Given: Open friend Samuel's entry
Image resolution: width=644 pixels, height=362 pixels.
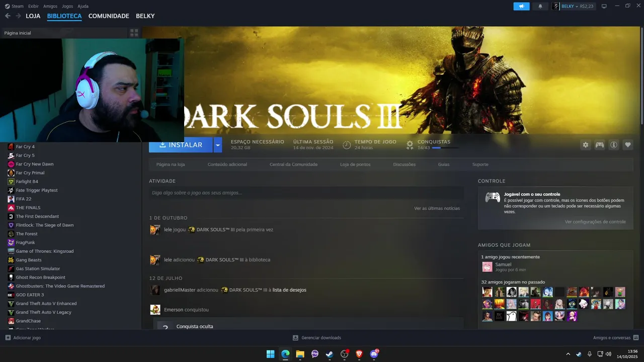Looking at the screenshot, I should tap(503, 266).
